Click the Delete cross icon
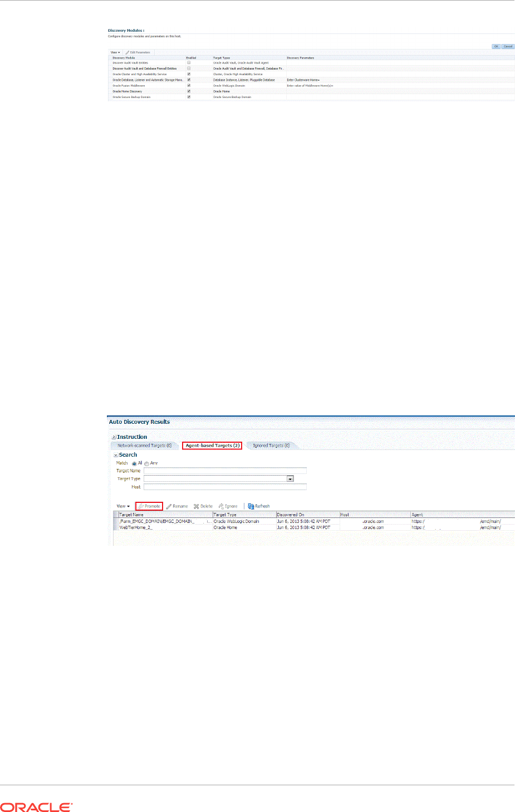The width and height of the screenshot is (515, 812). (196, 506)
